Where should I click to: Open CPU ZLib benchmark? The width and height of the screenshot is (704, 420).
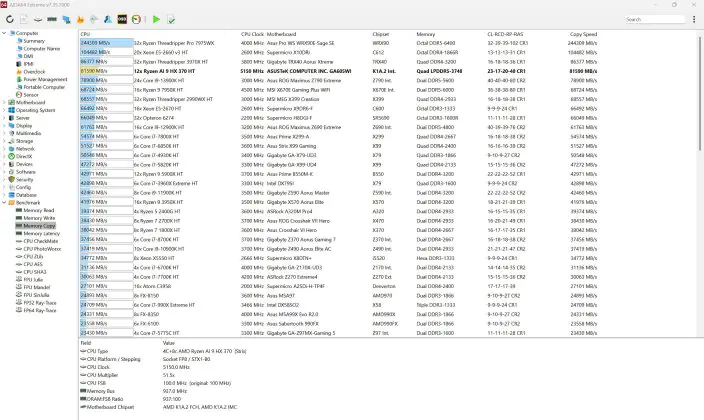pyautogui.click(x=33, y=256)
